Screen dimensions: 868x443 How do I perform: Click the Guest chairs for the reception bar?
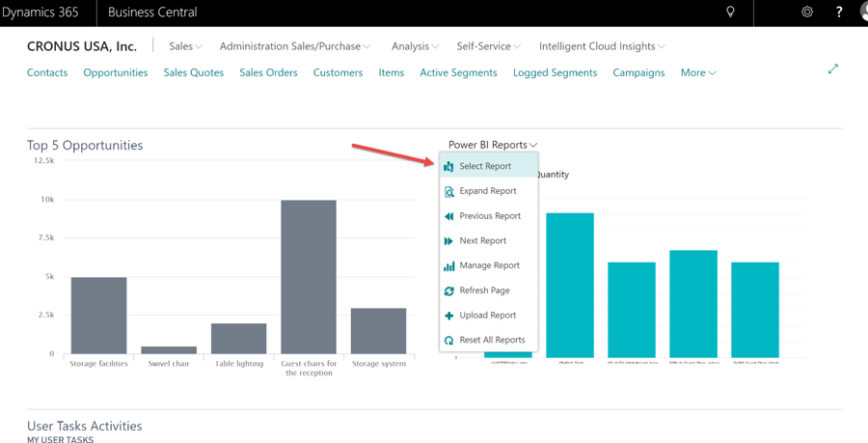(309, 277)
